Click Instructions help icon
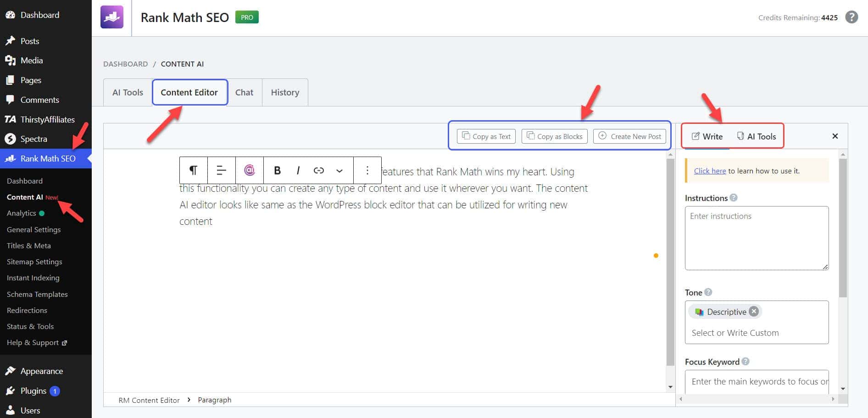The image size is (868, 418). [x=734, y=198]
